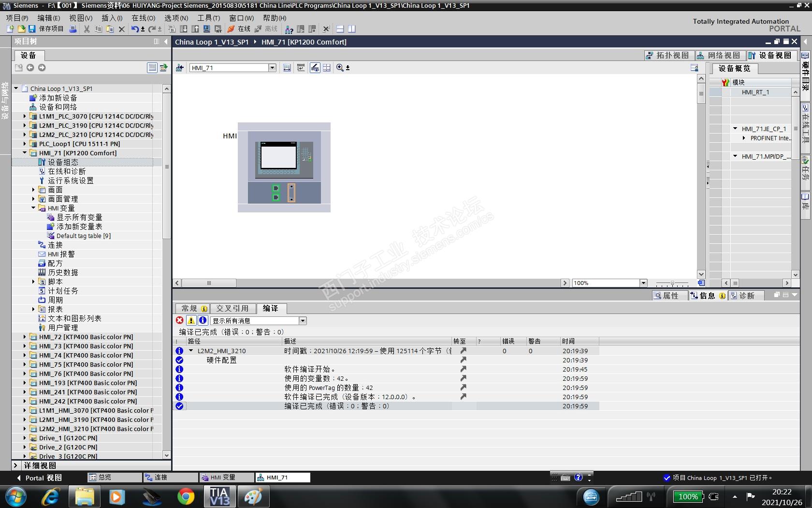Click the undo arrow icon
The height and width of the screenshot is (508, 812).
click(x=135, y=29)
